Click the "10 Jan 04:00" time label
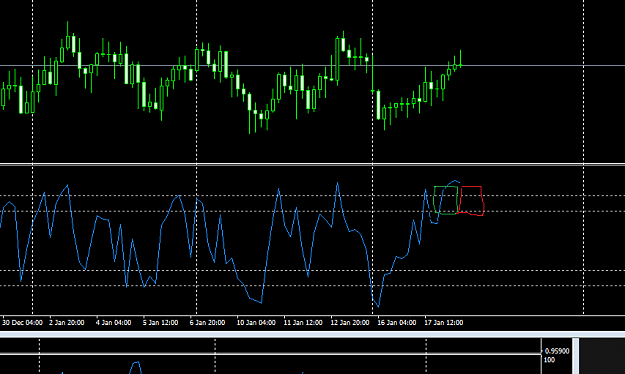This screenshot has width=625, height=374. [256, 323]
